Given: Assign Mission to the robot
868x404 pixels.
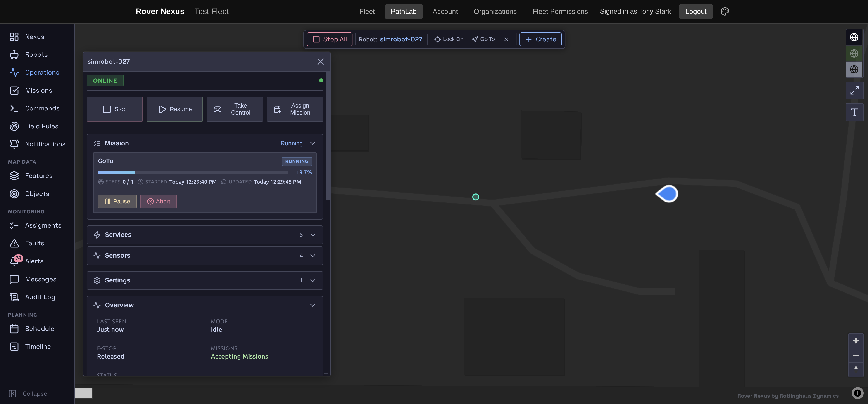Looking at the screenshot, I should 295,109.
